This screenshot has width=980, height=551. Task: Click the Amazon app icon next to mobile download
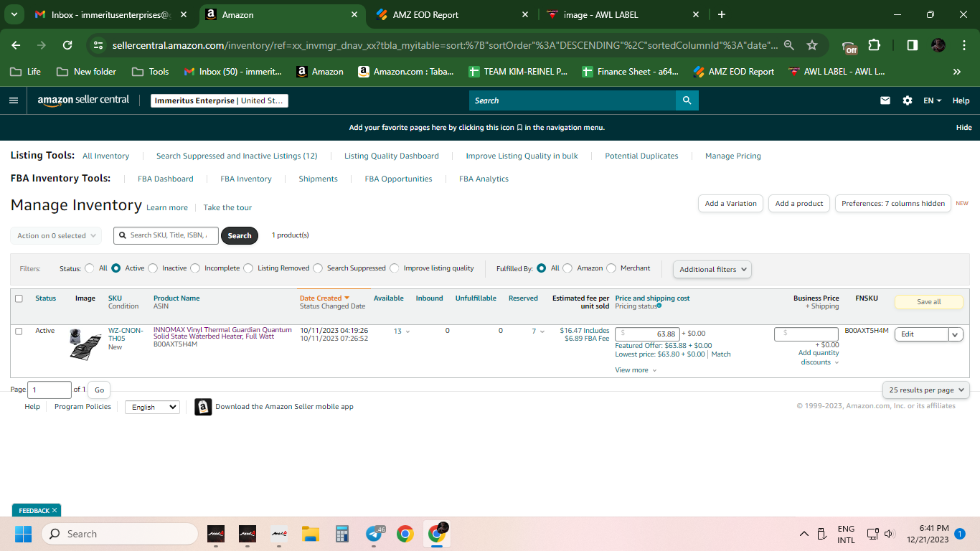tap(203, 407)
